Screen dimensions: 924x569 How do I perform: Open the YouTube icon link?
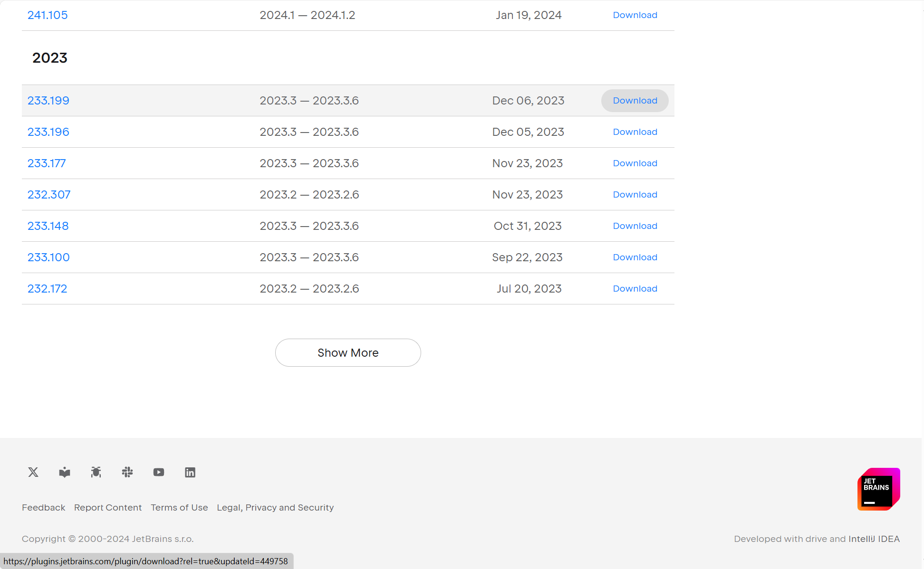159,472
